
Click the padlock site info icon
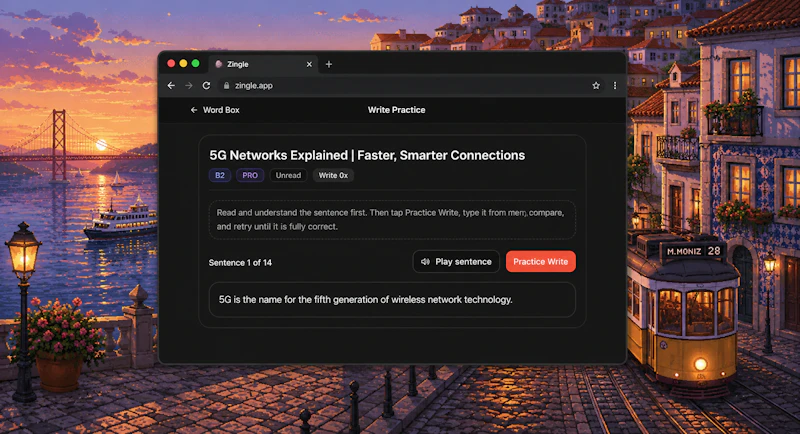pos(226,86)
